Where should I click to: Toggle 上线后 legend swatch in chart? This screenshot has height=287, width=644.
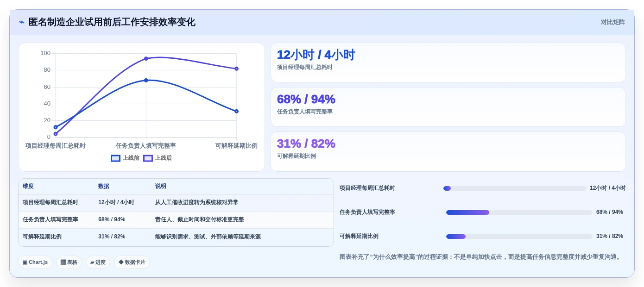148,158
